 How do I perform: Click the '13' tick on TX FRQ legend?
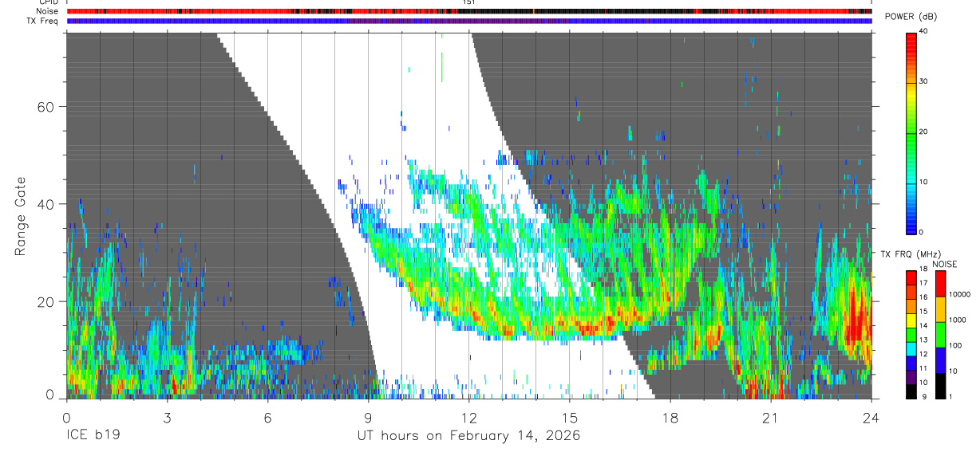[x=923, y=340]
